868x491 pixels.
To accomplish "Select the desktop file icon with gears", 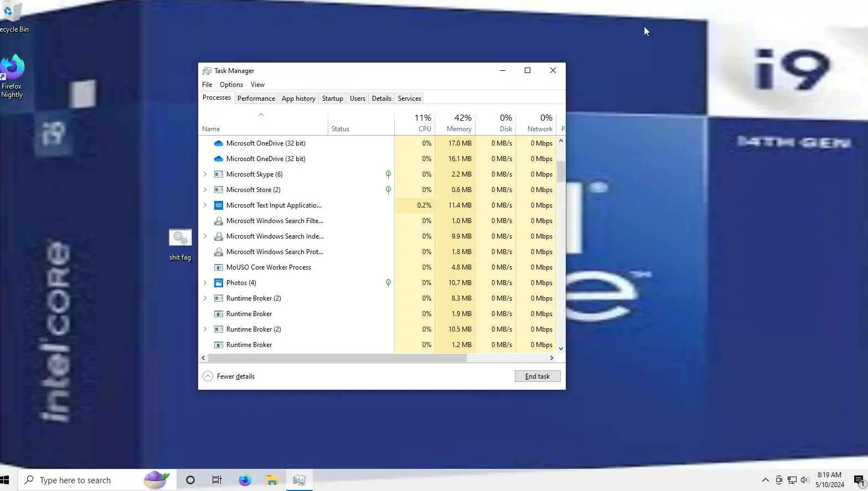I will click(180, 237).
